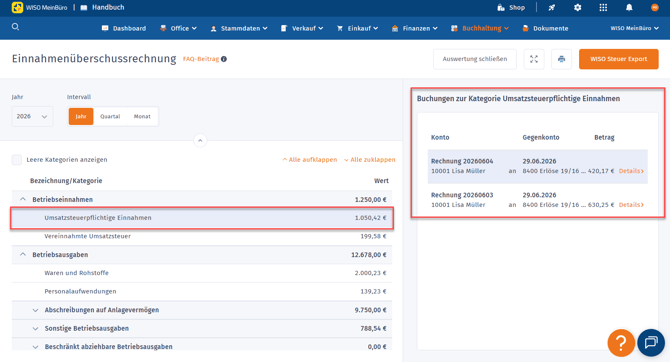Go to Dashboard in navigation
The height and width of the screenshot is (362, 670).
124,28
